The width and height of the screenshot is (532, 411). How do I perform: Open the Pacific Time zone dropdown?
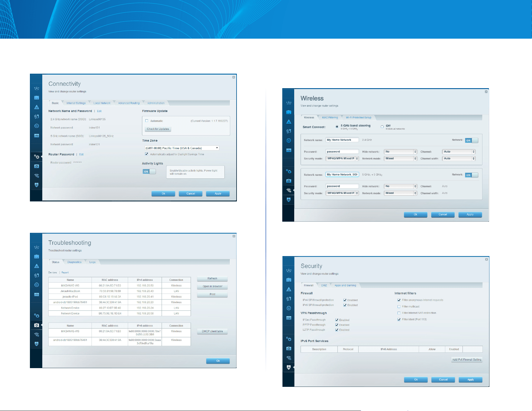click(x=182, y=148)
